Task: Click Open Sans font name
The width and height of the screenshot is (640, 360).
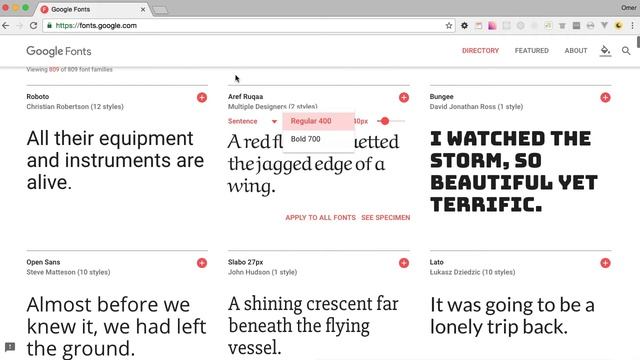Action: 43,262
